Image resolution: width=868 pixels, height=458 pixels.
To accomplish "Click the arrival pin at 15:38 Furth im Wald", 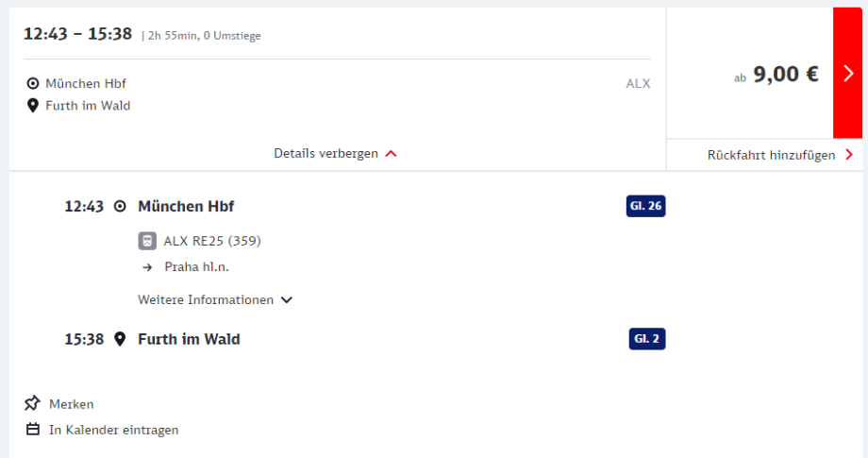I will (120, 339).
